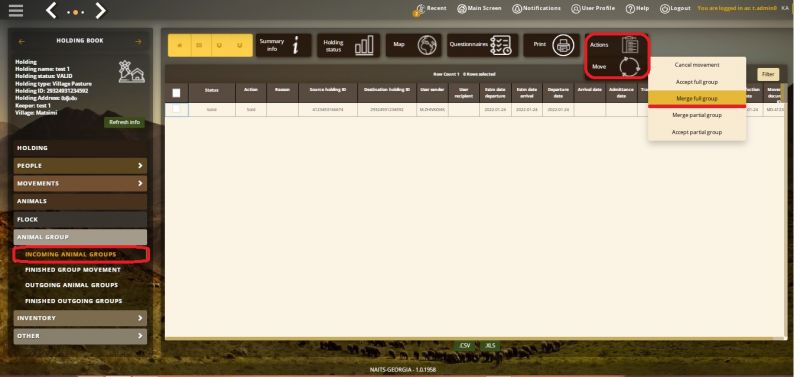This screenshot has width=800, height=377.
Task: Tick the first table row checkbox
Action: click(176, 109)
